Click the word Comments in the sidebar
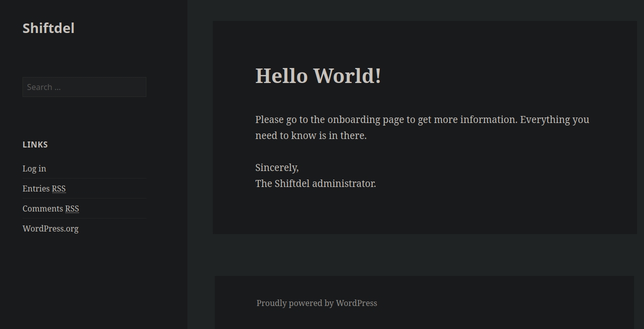 pos(42,208)
